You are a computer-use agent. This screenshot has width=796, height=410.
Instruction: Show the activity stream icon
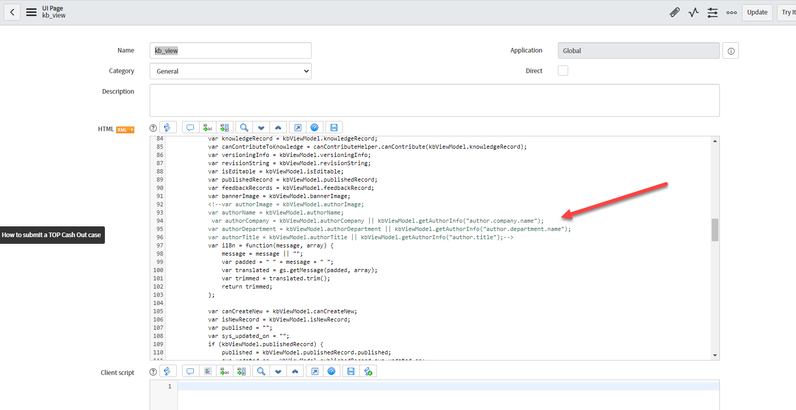pos(693,12)
